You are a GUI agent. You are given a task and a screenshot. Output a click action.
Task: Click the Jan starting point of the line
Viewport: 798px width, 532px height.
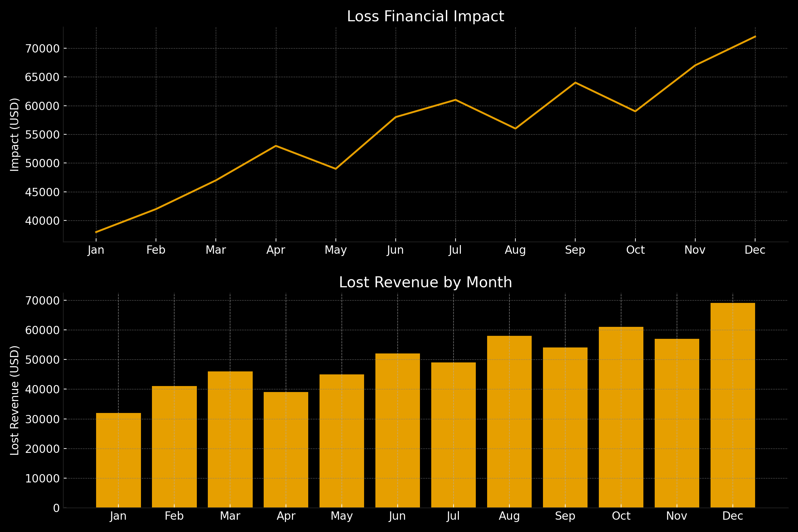[x=96, y=231]
